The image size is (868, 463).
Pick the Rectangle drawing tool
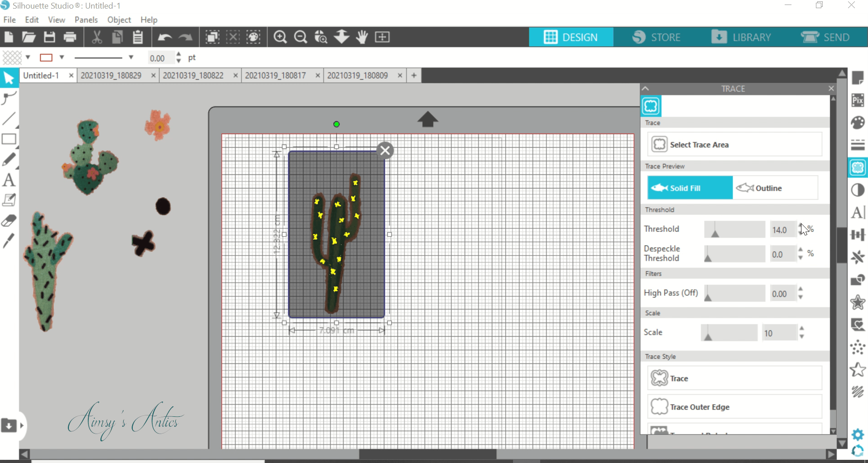[x=9, y=140]
